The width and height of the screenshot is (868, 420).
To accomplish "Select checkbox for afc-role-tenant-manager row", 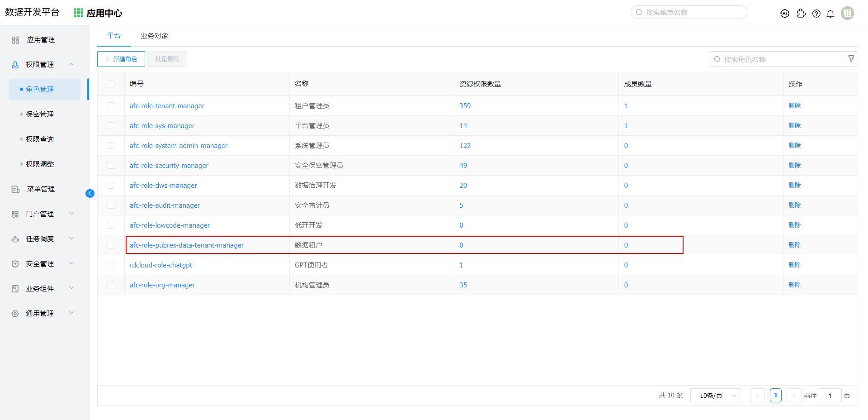I will [x=111, y=105].
